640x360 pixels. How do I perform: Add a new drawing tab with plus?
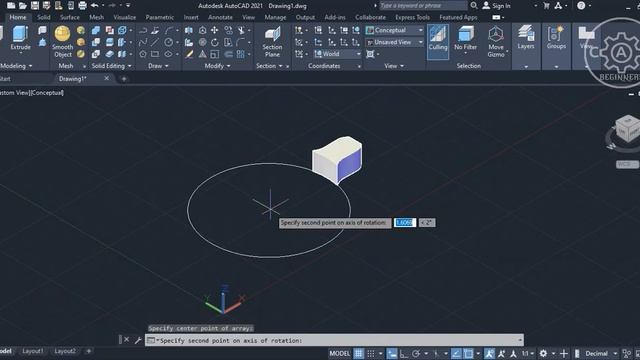point(124,78)
